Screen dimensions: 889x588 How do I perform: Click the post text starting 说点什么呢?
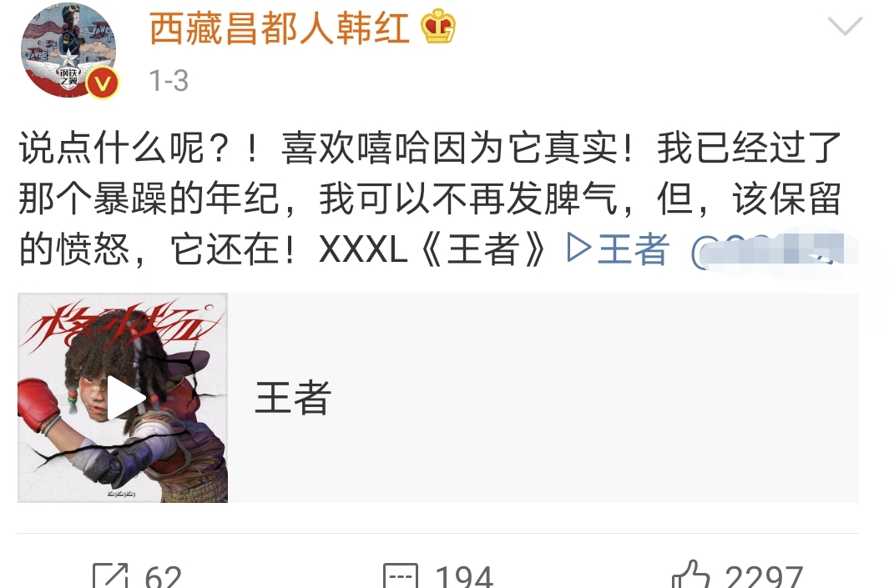[x=431, y=199]
